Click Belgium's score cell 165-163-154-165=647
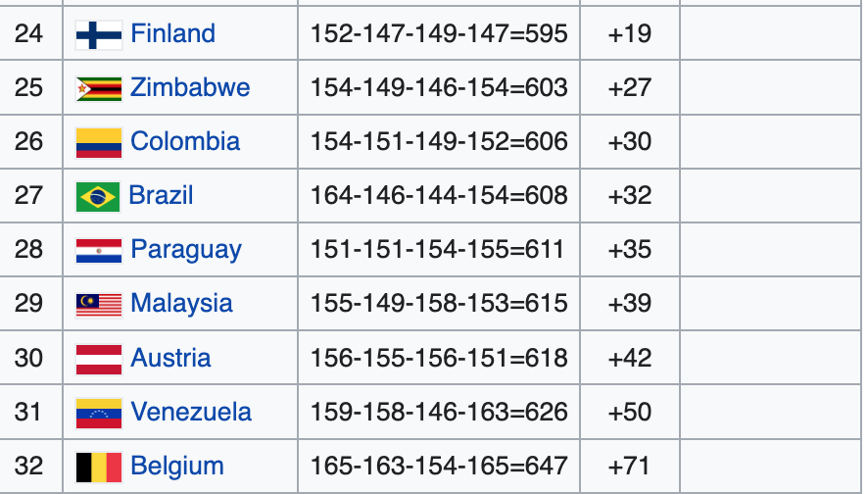Screen dimensions: 868x494 (439, 467)
